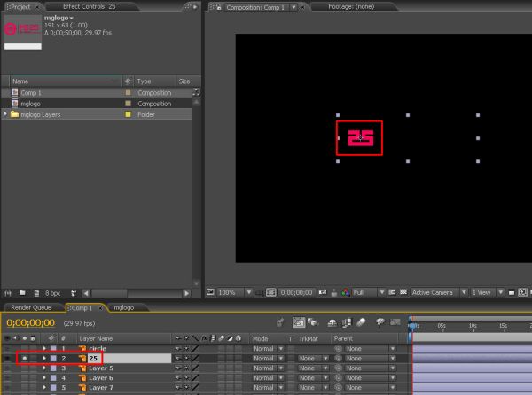The height and width of the screenshot is (395, 532).
Task: Expand properties of layer 25
Action: [x=44, y=358]
